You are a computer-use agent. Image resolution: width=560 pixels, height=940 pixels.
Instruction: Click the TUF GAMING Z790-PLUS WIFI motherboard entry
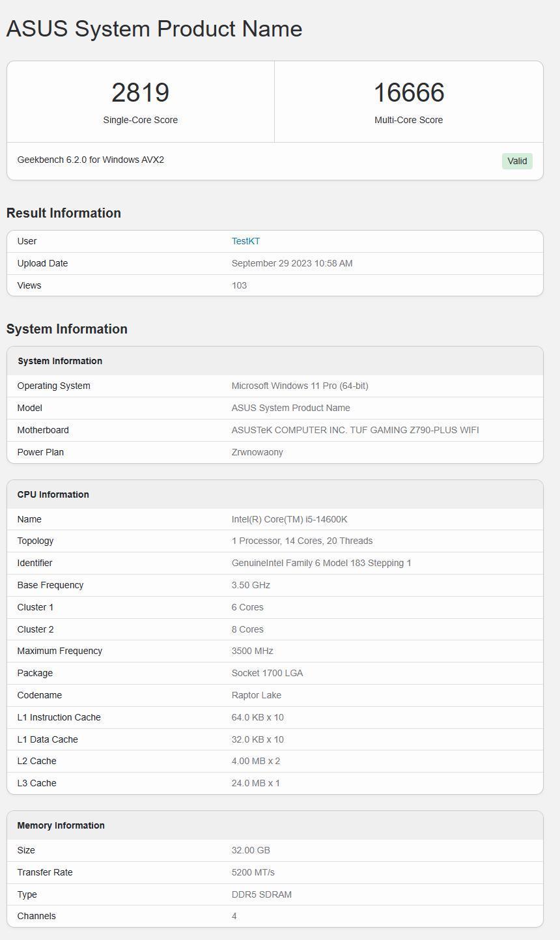coord(355,430)
